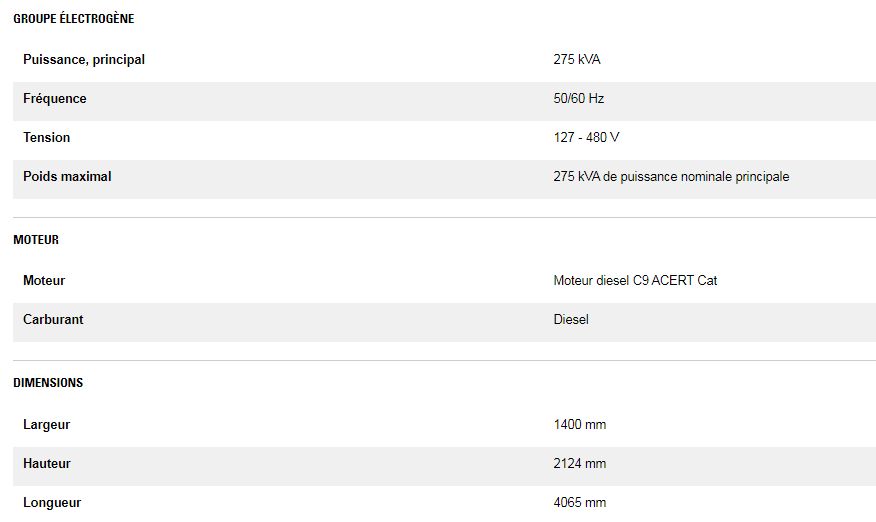The height and width of the screenshot is (522, 876).
Task: Click the 1400 mm width value
Action: (580, 425)
